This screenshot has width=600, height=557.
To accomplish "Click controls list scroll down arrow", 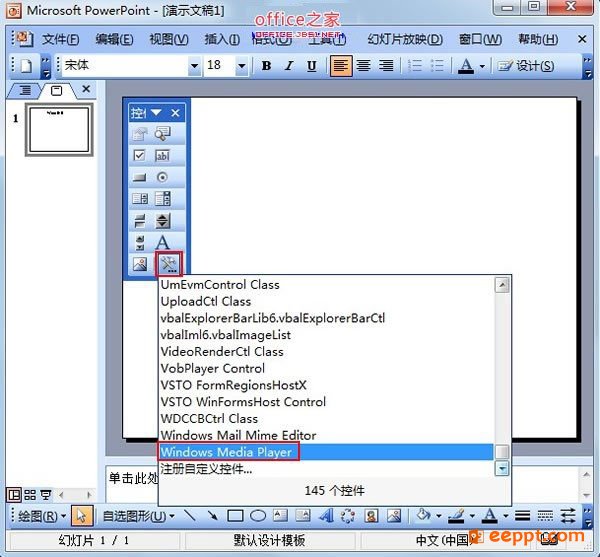I will (x=502, y=468).
